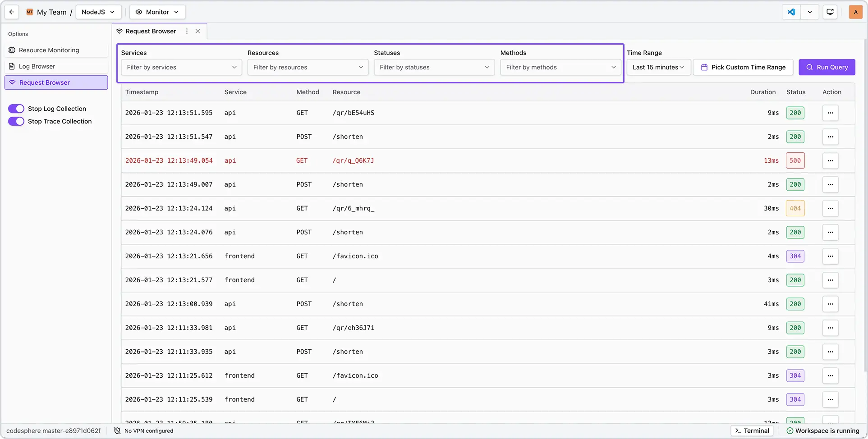Viewport: 868px width, 439px height.
Task: Open Log Browser from the sidebar
Action: [37, 66]
